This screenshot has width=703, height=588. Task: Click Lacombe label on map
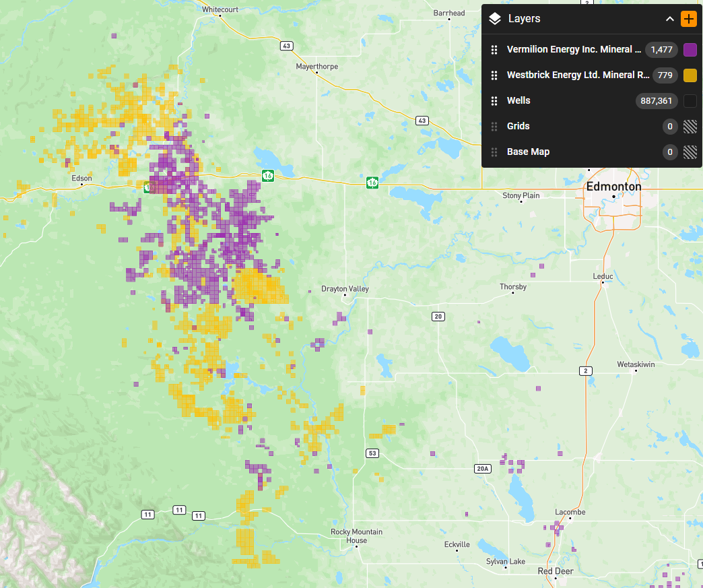[x=570, y=512]
